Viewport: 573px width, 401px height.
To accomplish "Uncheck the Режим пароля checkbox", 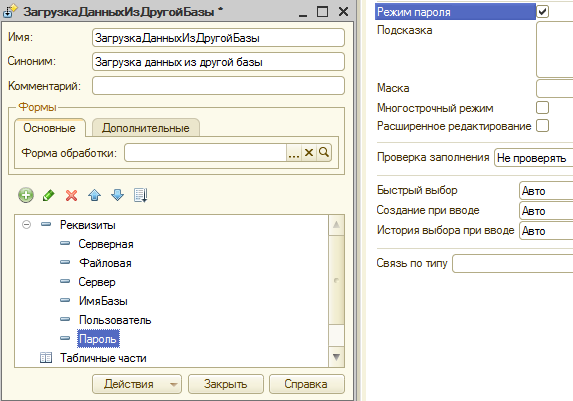I will coord(543,12).
